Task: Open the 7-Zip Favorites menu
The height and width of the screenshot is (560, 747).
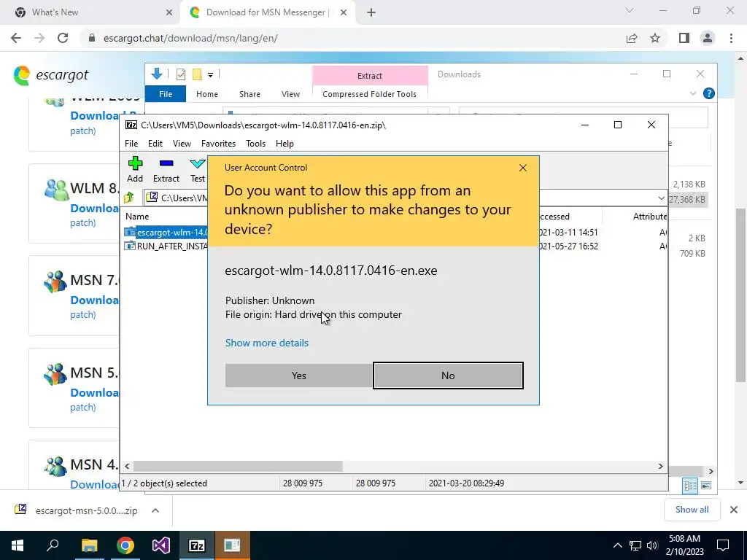Action: (218, 144)
